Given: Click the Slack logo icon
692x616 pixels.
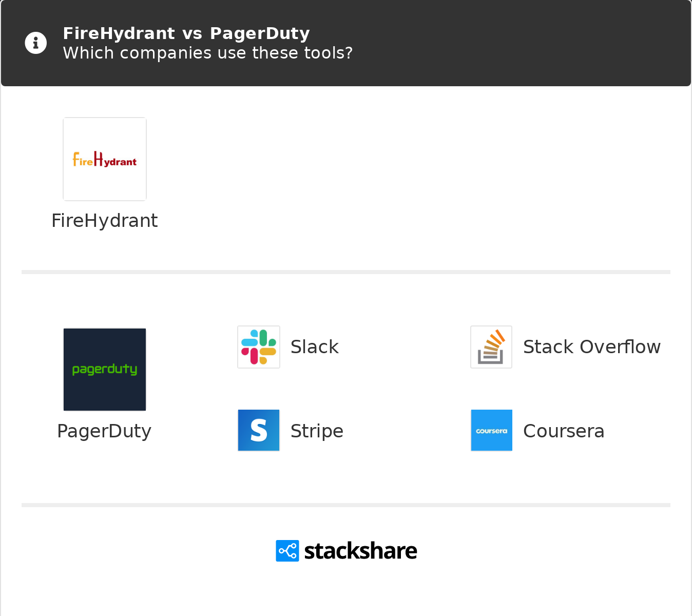Looking at the screenshot, I should (259, 347).
